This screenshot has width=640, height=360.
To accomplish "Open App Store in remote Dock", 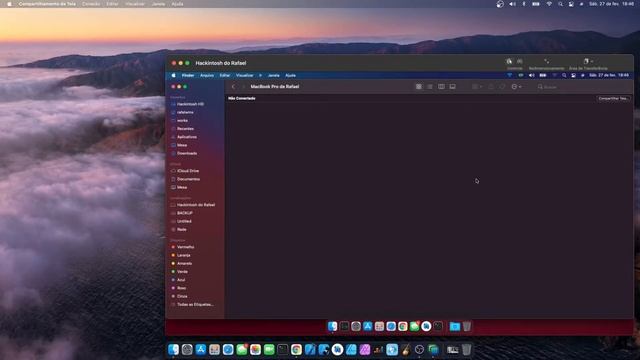I will coord(367,326).
